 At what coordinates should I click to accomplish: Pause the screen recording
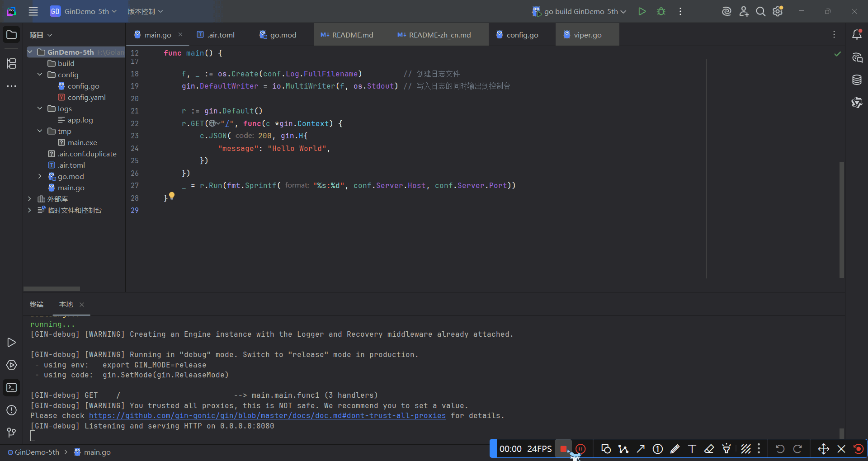[581, 449]
